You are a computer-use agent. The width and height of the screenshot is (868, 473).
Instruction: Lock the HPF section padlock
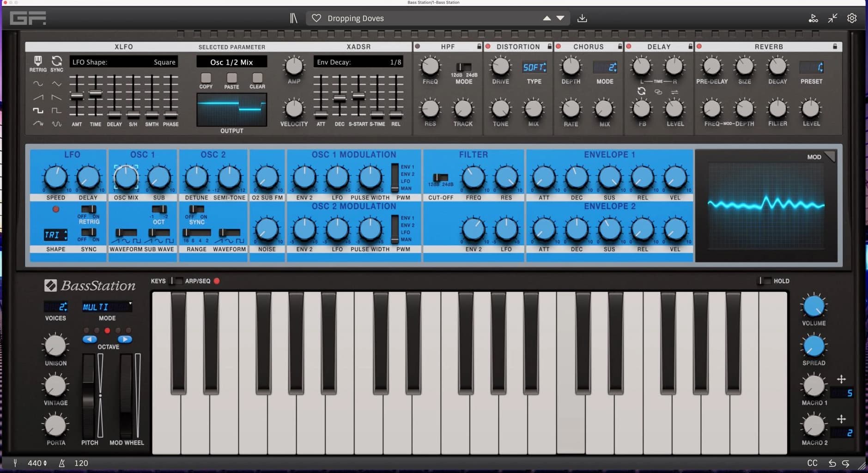(x=479, y=47)
